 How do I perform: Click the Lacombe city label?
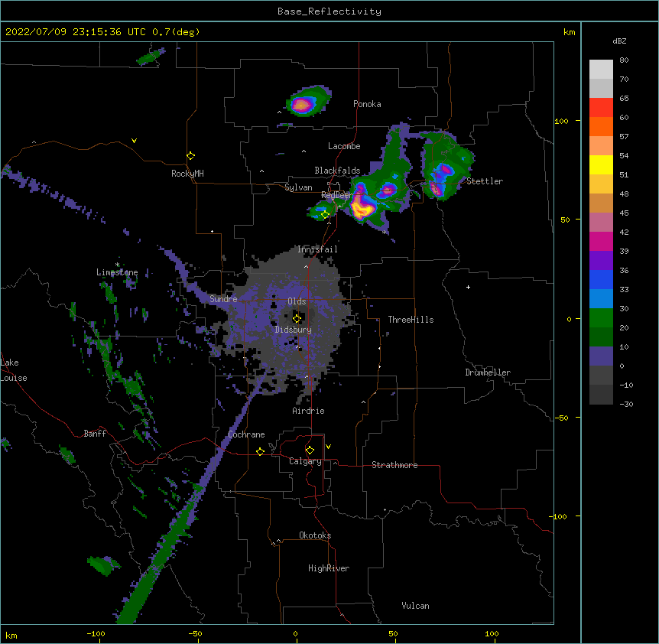[x=344, y=146]
